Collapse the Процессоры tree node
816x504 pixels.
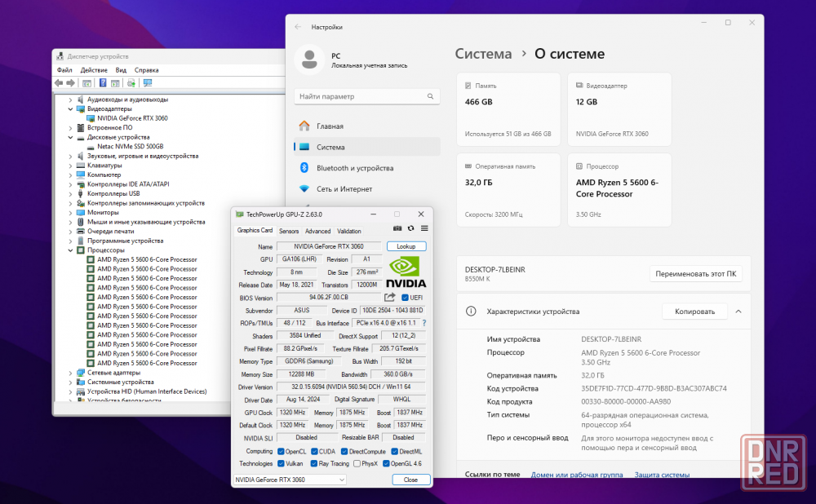click(x=70, y=250)
